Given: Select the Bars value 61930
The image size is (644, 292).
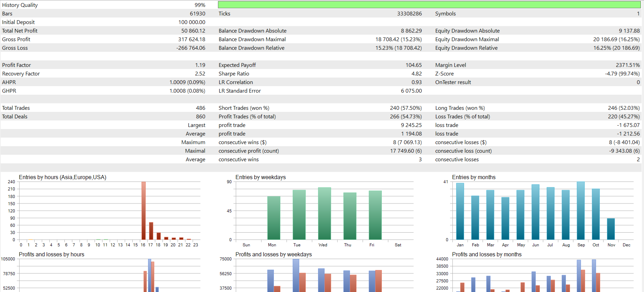Looking at the screenshot, I should point(197,14).
